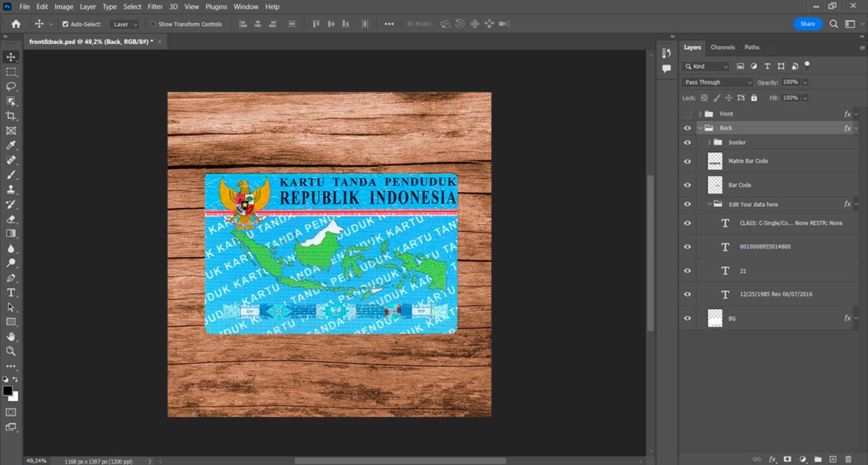The height and width of the screenshot is (465, 868).
Task: Reset default foreground and background colors
Action: coord(5,380)
